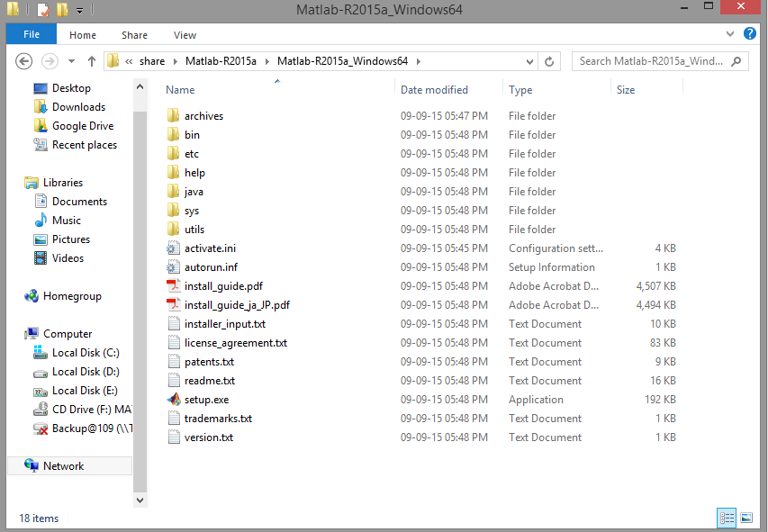Select the install_guide.pdf PDF icon
This screenshot has width=768, height=532.
coord(174,286)
